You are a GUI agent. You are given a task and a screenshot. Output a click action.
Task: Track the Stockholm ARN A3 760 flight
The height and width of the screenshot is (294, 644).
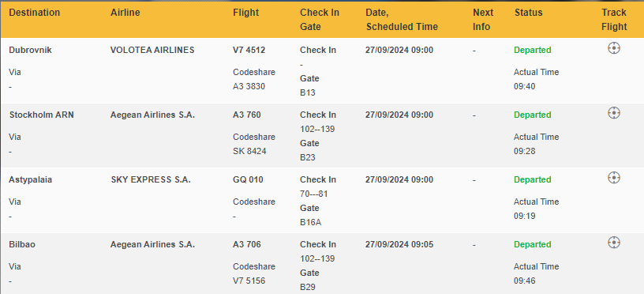(x=613, y=113)
